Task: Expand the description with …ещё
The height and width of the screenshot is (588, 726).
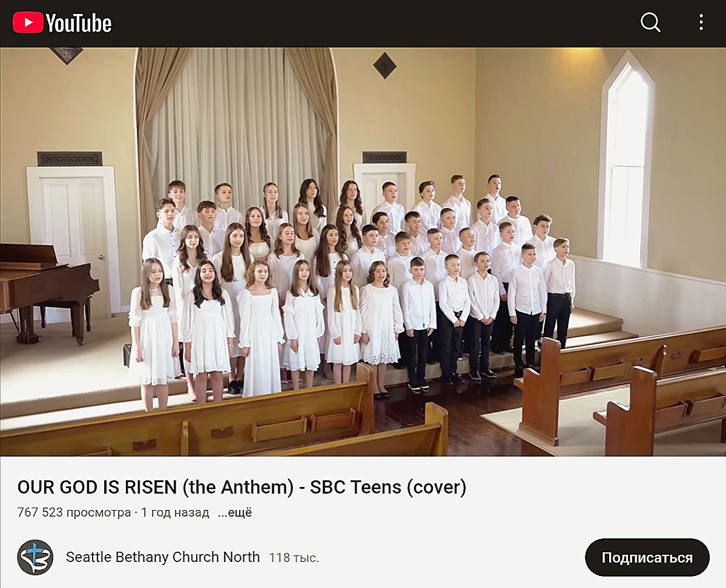Action: pyautogui.click(x=235, y=513)
